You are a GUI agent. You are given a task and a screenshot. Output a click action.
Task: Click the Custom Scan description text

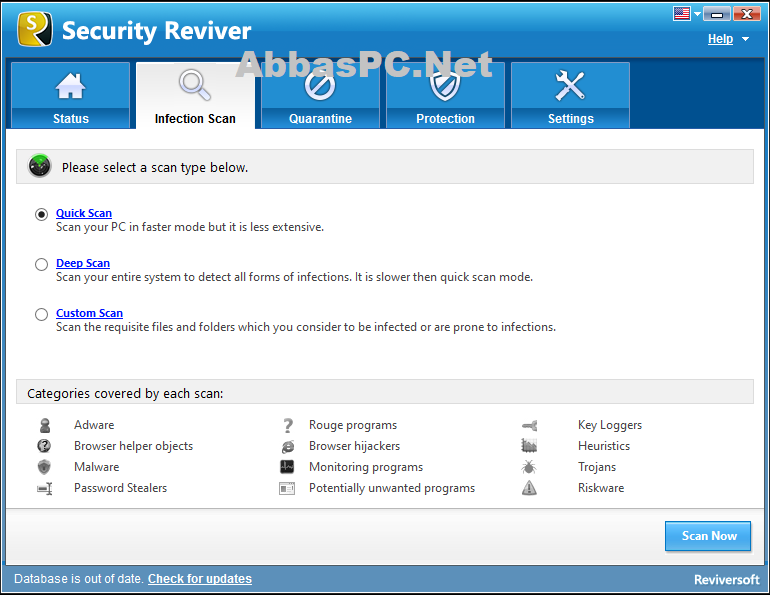coord(306,327)
